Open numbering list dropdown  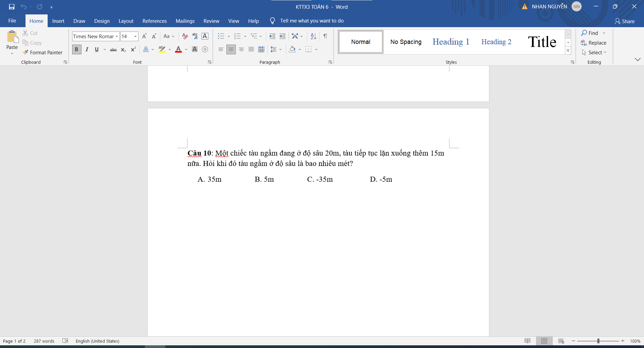(x=245, y=36)
